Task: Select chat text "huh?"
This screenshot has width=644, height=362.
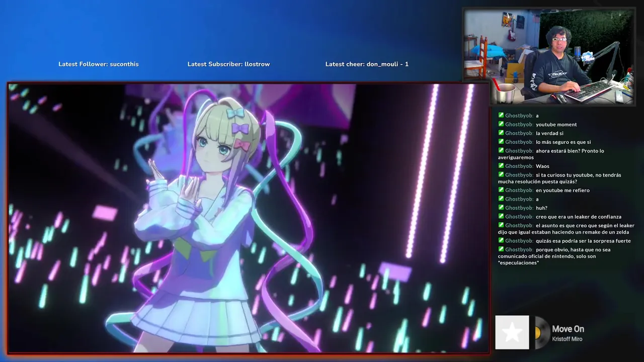Action: [541, 208]
